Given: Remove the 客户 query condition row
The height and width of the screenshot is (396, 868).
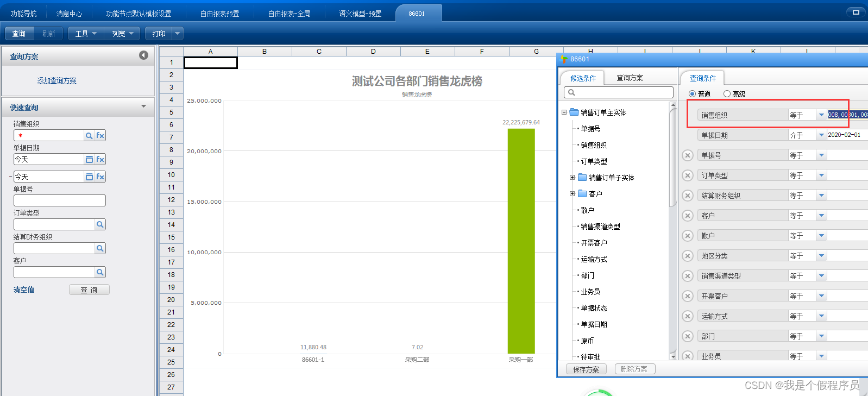Looking at the screenshot, I should 688,216.
